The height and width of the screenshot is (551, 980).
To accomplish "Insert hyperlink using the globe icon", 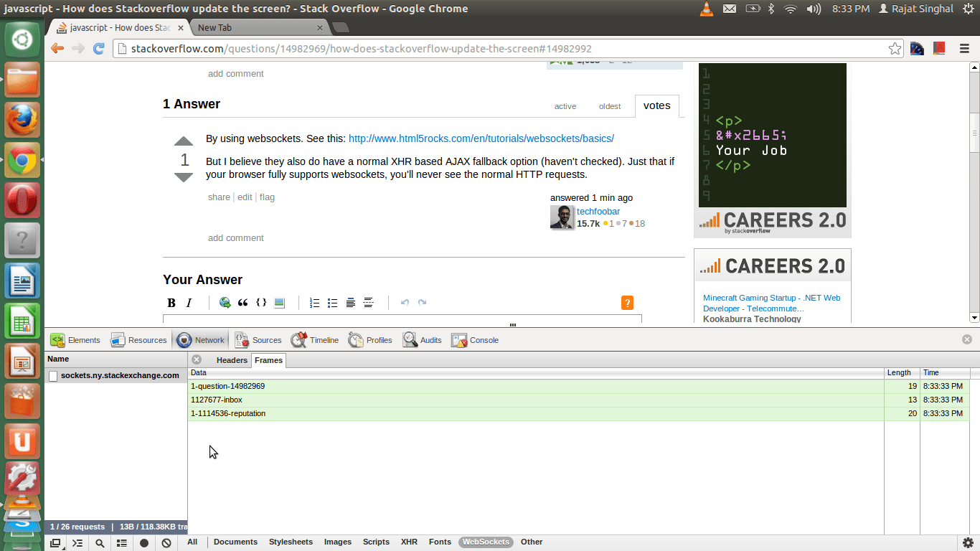I will coord(225,303).
